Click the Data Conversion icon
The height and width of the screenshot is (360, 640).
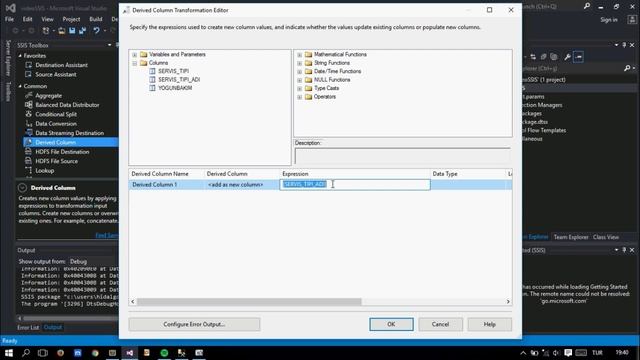(x=29, y=124)
